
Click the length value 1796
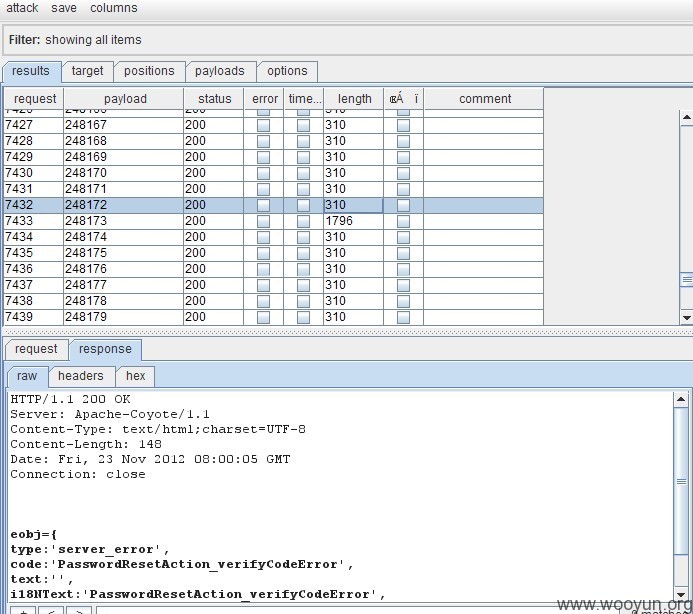[x=339, y=221]
